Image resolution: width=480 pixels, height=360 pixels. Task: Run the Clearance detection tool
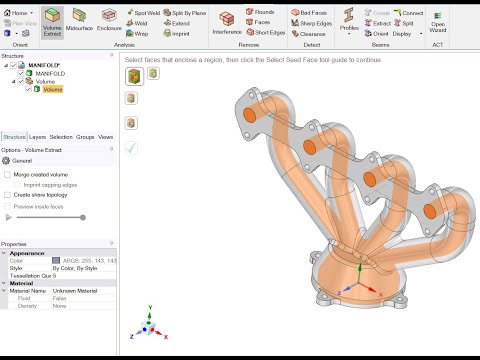[308, 34]
